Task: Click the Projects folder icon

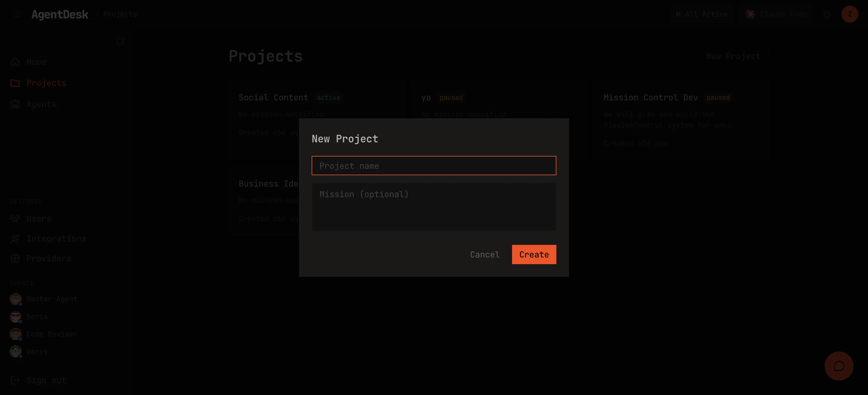Action: 15,83
